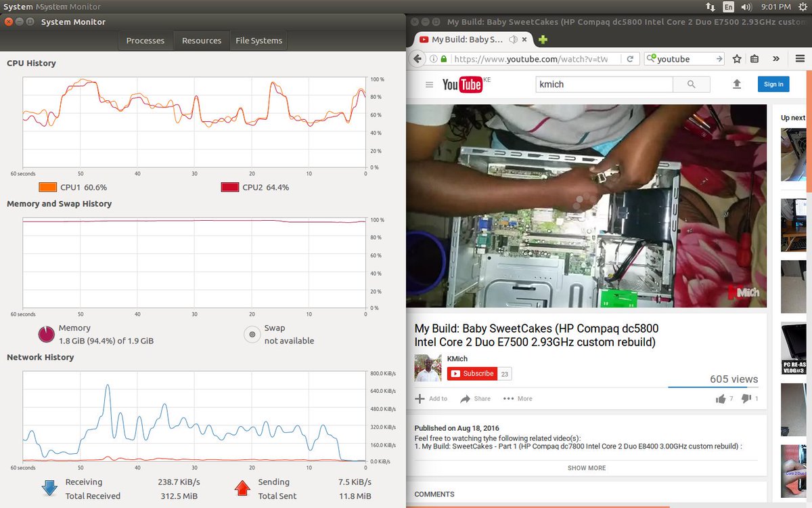
Task: Expand description with SHOW MORE
Action: (x=587, y=468)
